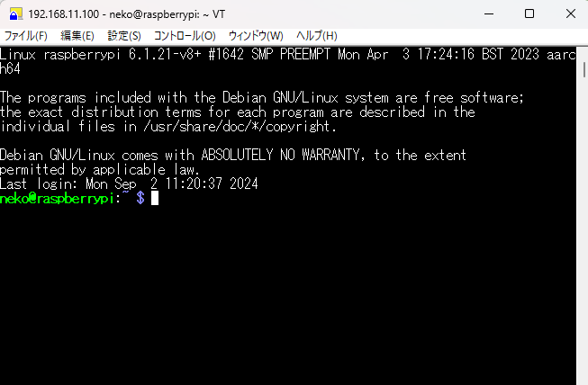Image resolution: width=588 pixels, height=385 pixels.
Task: Click the Tera Term icon in title bar
Action: (x=15, y=13)
